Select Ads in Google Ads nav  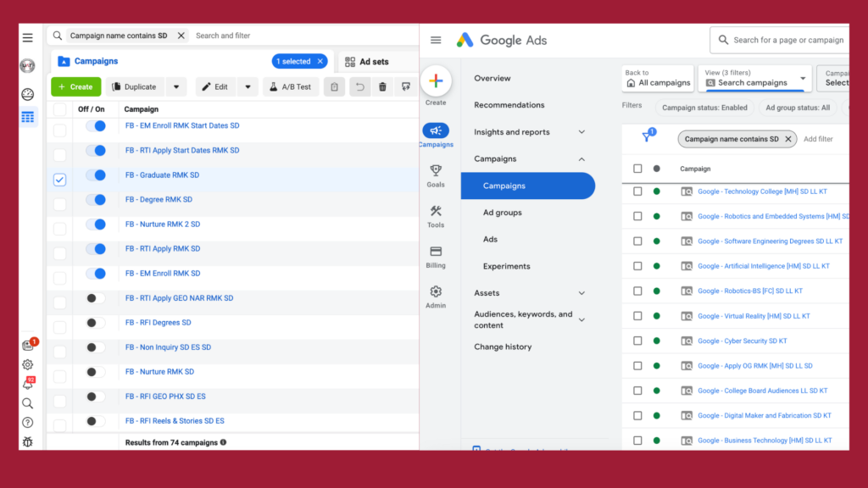point(490,239)
